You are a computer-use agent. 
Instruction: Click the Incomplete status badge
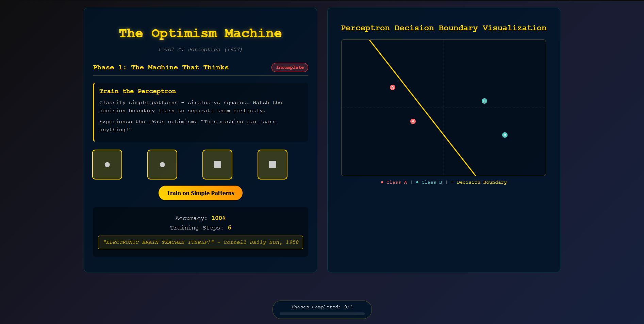290,67
